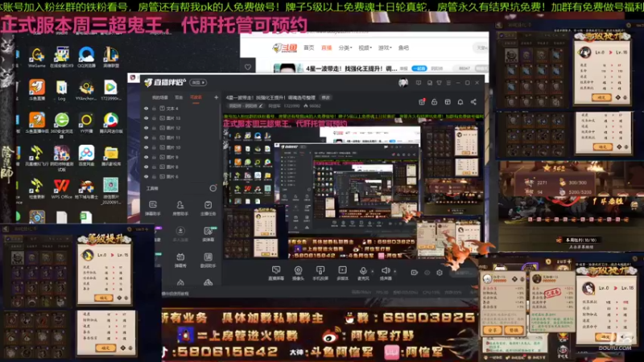Expand the speaker device dropdown arrow
This screenshot has width=644, height=362.
coord(394,271)
